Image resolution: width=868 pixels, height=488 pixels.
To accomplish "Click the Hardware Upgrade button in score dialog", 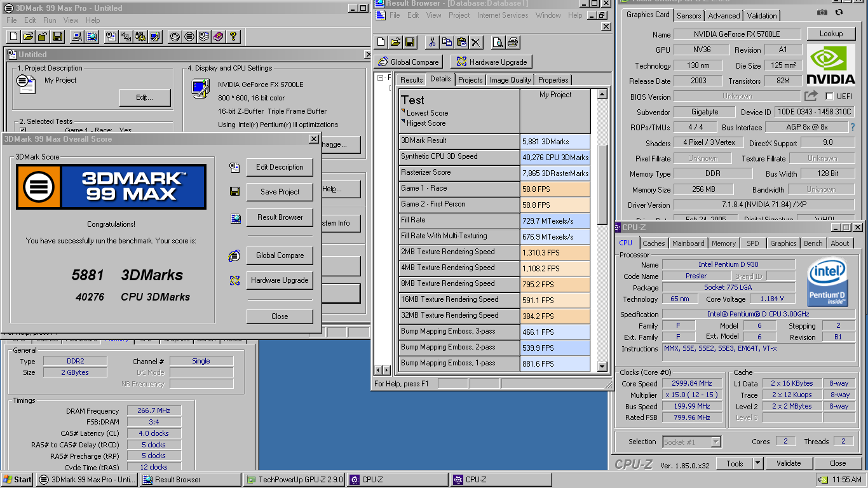I will click(x=280, y=280).
